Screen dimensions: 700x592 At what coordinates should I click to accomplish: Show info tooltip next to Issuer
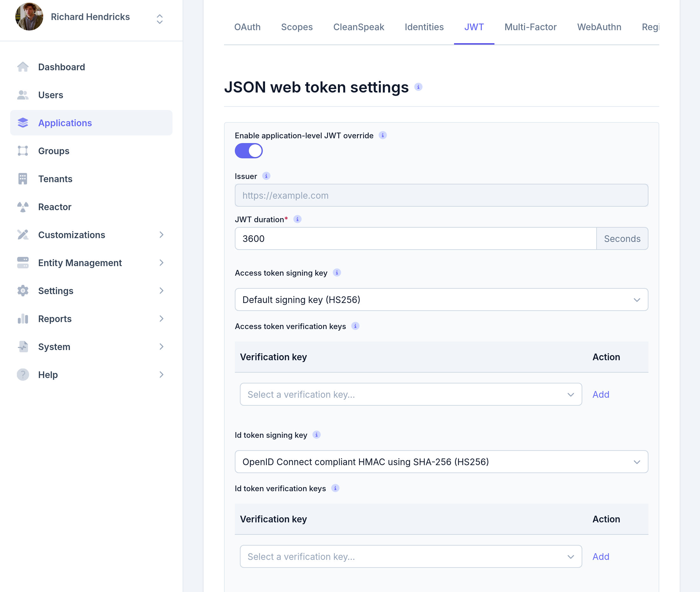(x=266, y=176)
